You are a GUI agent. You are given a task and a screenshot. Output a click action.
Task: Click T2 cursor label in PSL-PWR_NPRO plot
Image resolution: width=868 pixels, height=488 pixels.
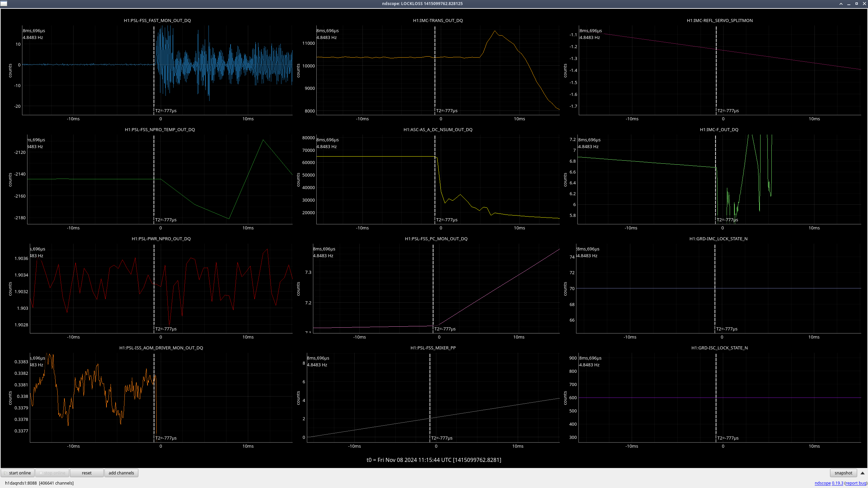[166, 329]
